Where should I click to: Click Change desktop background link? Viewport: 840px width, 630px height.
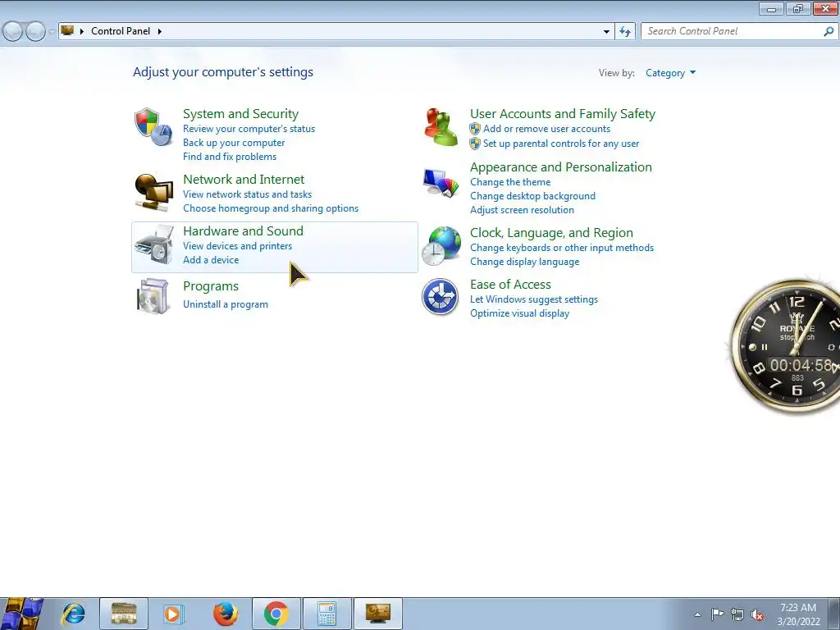click(532, 196)
